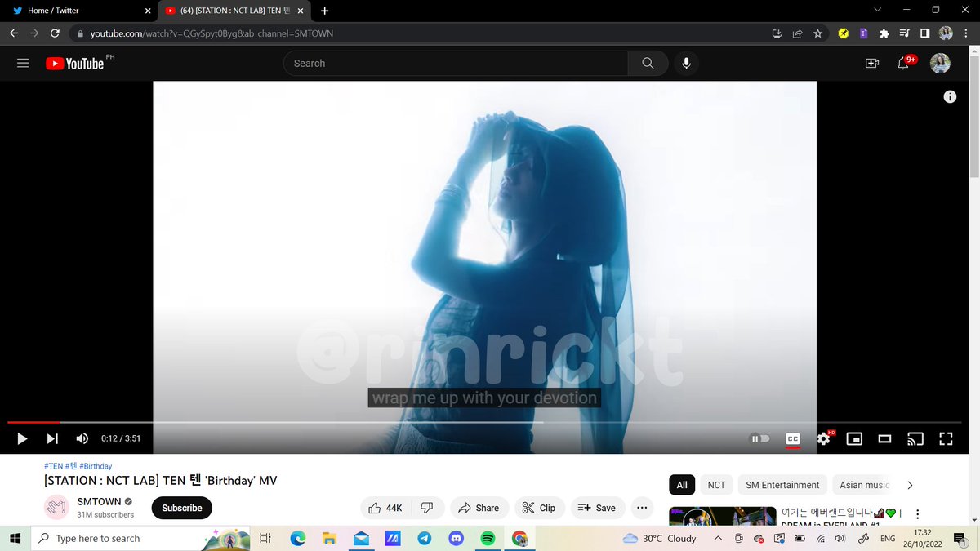Viewport: 980px width, 551px height.
Task: Reload the page
Action: (55, 33)
